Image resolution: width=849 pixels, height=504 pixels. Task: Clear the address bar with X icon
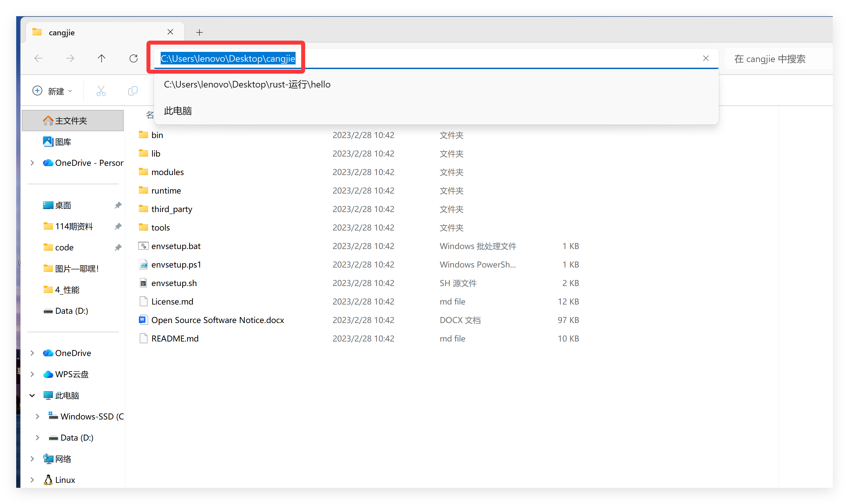coord(706,58)
